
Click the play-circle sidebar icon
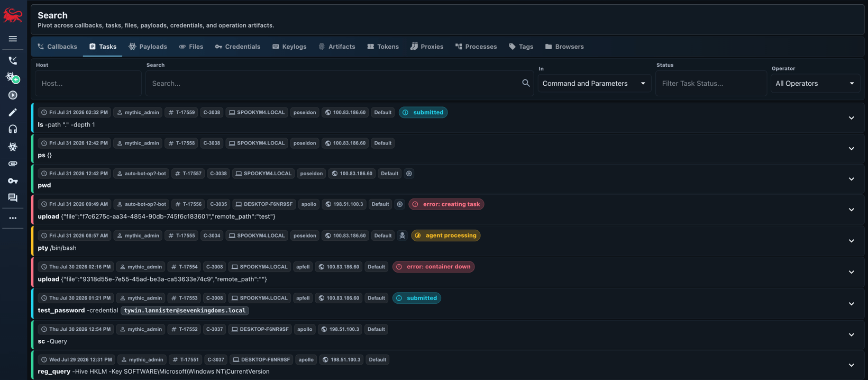tap(13, 95)
